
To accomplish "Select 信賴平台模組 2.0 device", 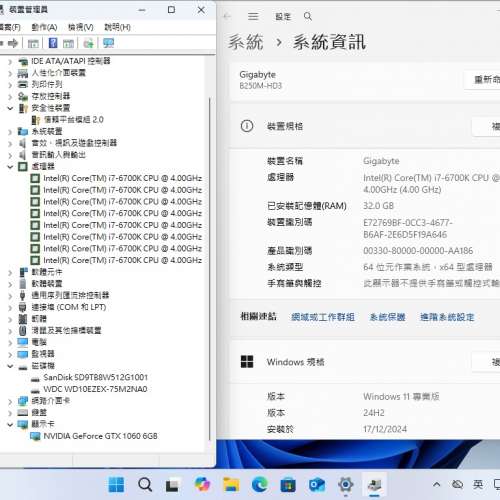I will click(74, 120).
